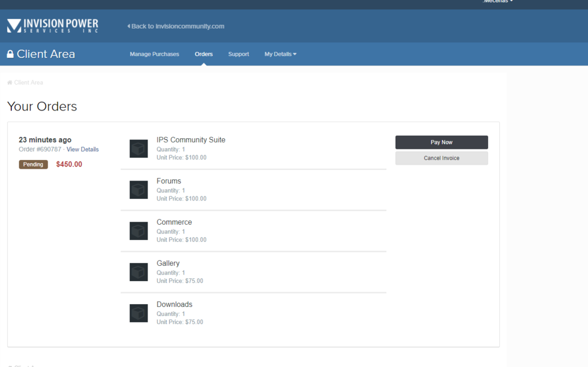Click the Invision Power Services logo

tap(52, 26)
